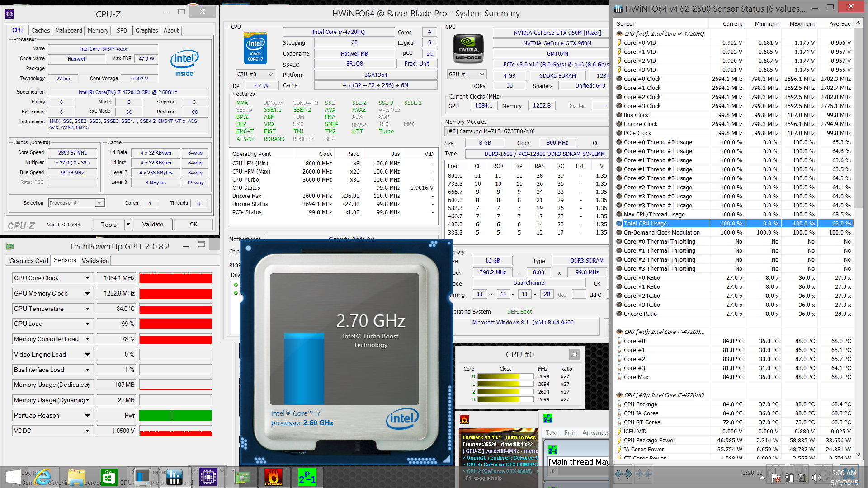Open VDDC sensor dropdown in GPU-Z
This screenshot has height=488, width=868.
87,431
